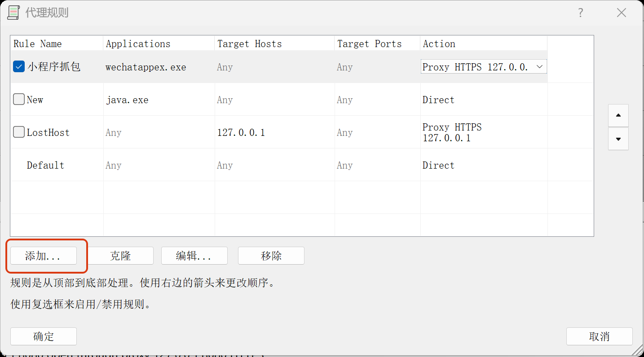
Task: Click the Target Hosts column header
Action: coord(250,44)
